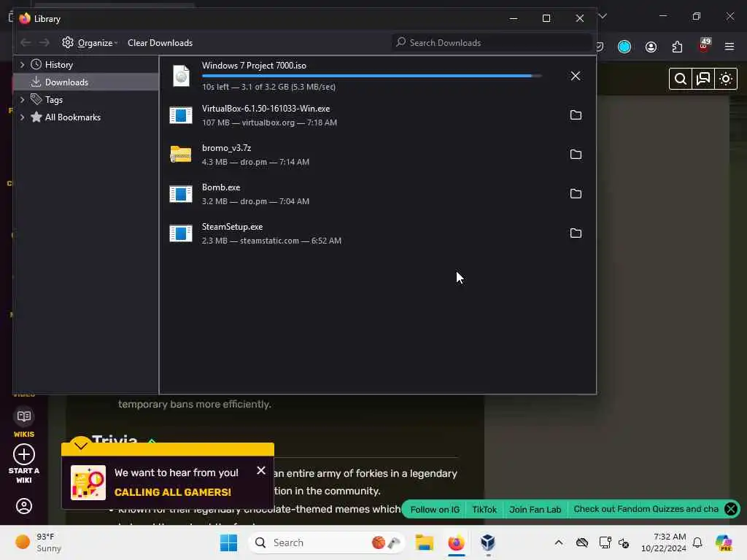Open the clock showing 7:32 AM
The width and height of the screenshot is (747, 560).
(x=663, y=542)
